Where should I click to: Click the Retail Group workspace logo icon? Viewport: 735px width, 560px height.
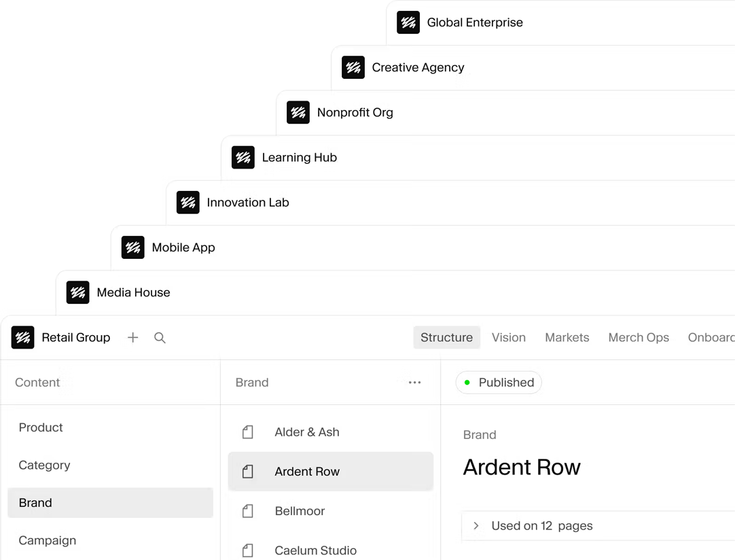click(22, 338)
